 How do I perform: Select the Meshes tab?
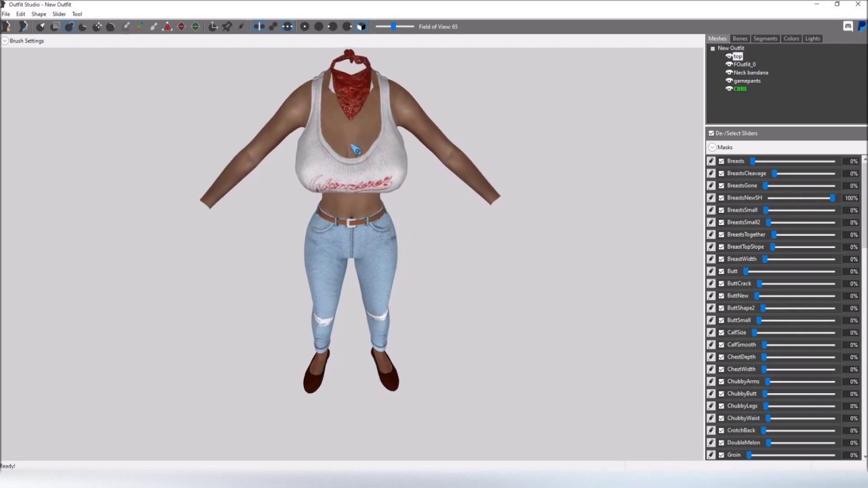[717, 39]
